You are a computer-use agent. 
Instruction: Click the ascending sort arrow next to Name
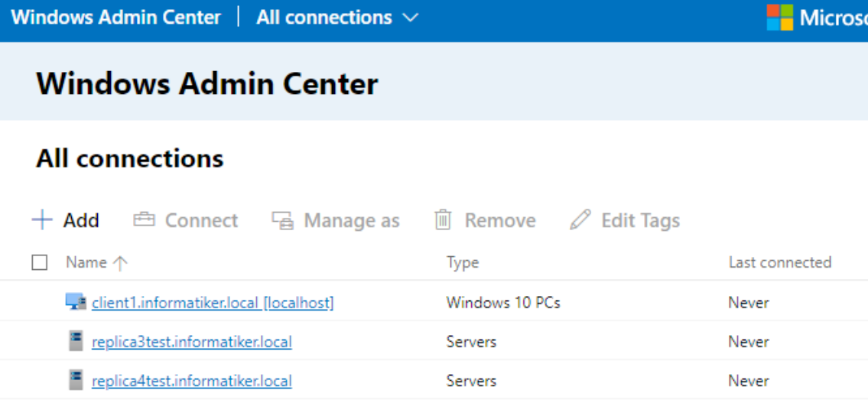pyautogui.click(x=119, y=263)
